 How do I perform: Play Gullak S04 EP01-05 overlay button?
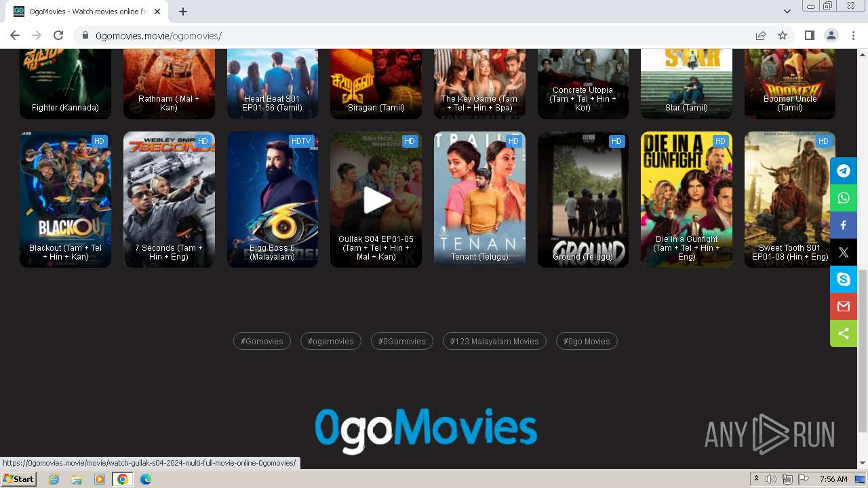click(376, 200)
